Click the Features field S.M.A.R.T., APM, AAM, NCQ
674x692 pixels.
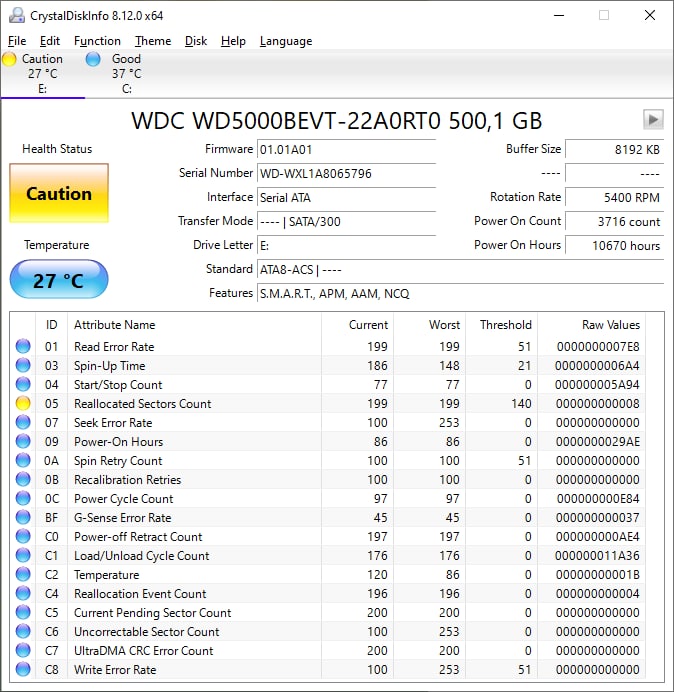coord(460,293)
